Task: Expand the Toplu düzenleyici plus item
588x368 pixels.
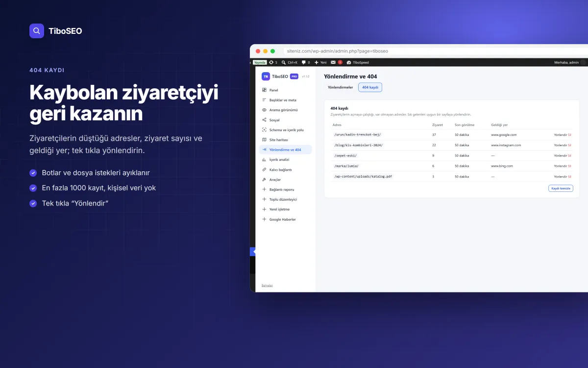Action: click(264, 199)
